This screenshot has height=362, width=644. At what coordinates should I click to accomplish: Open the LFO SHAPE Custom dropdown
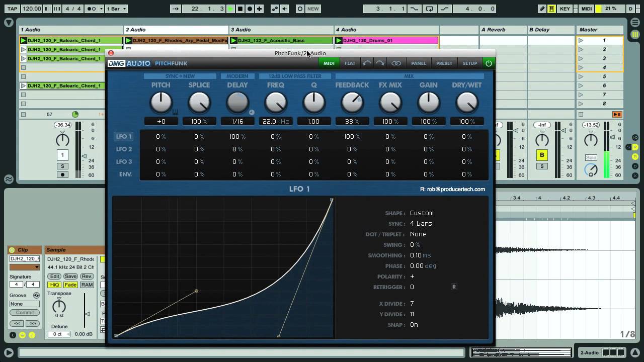tap(422, 213)
